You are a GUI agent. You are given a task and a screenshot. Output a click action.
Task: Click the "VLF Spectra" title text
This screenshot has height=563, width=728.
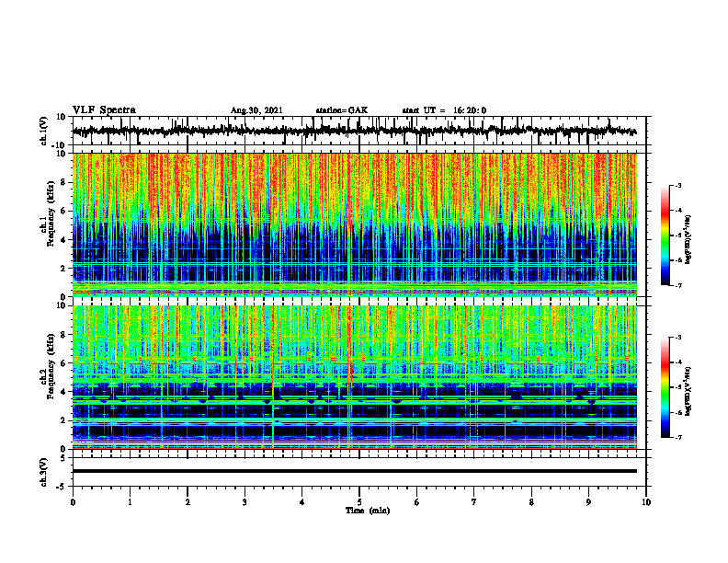[104, 110]
